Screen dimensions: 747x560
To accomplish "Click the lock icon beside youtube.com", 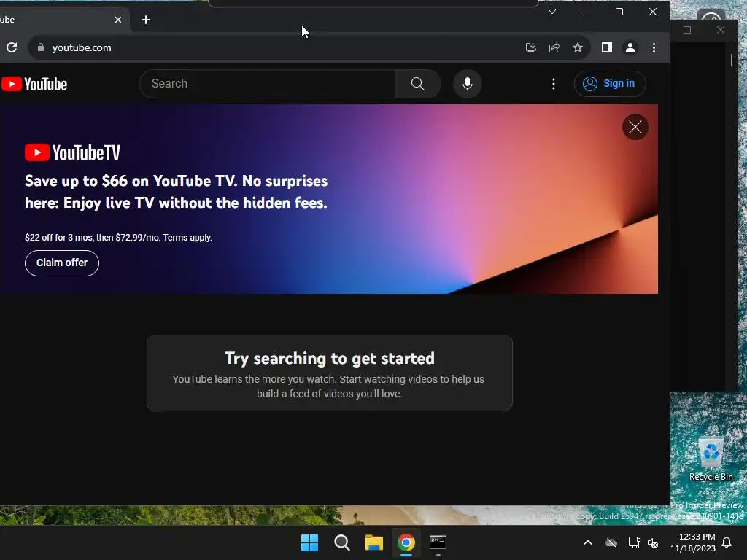I will coord(41,47).
